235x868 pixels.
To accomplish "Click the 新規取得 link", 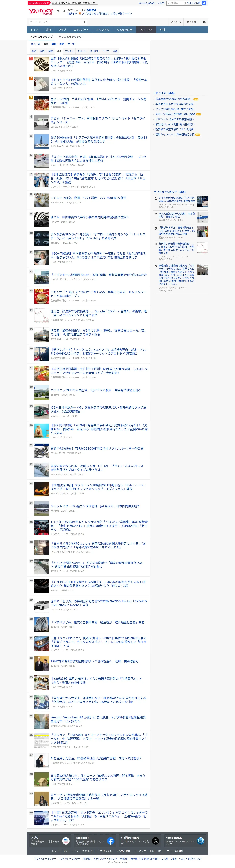I will [91, 10].
